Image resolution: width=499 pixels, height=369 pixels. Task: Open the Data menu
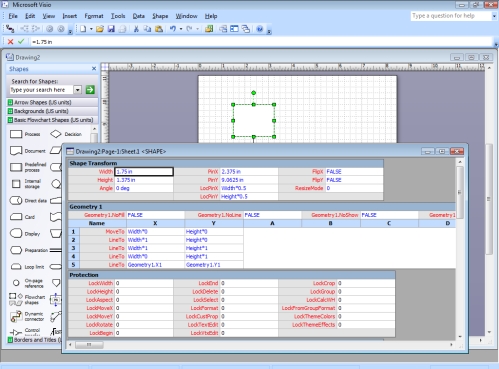138,16
